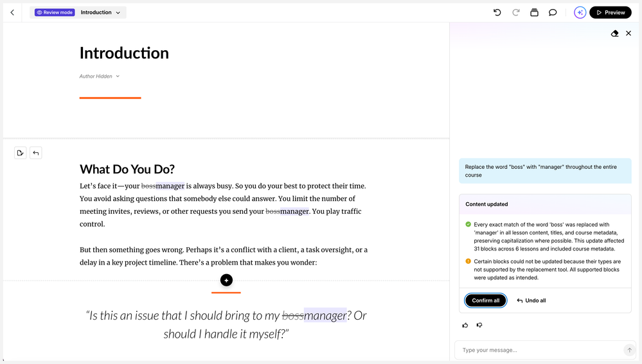This screenshot has height=364, width=642.
Task: Click the thumbs up feedback icon
Action: click(465, 325)
